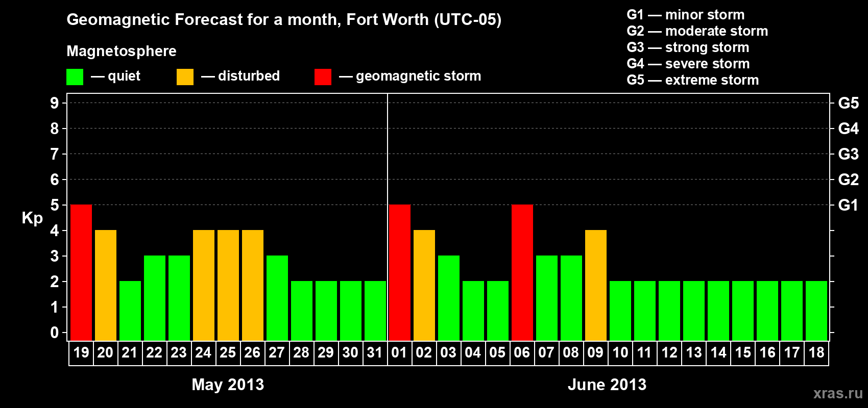
Task: Select the green bar for June 07
Action: [x=547, y=298]
